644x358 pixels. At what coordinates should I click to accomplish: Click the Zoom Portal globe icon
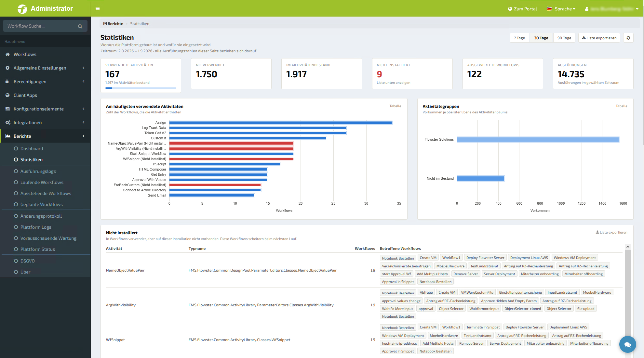[510, 9]
